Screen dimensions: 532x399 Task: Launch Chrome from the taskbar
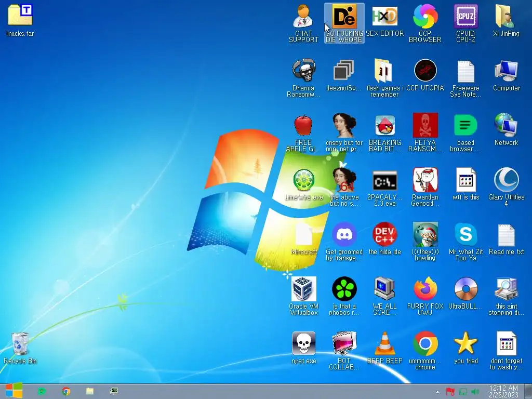66,391
